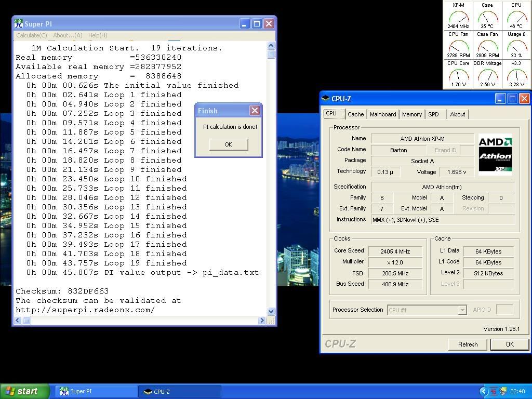Click the Case 25 °C gauge
Image resolution: width=532 pixels, height=399 pixels.
[x=487, y=16]
